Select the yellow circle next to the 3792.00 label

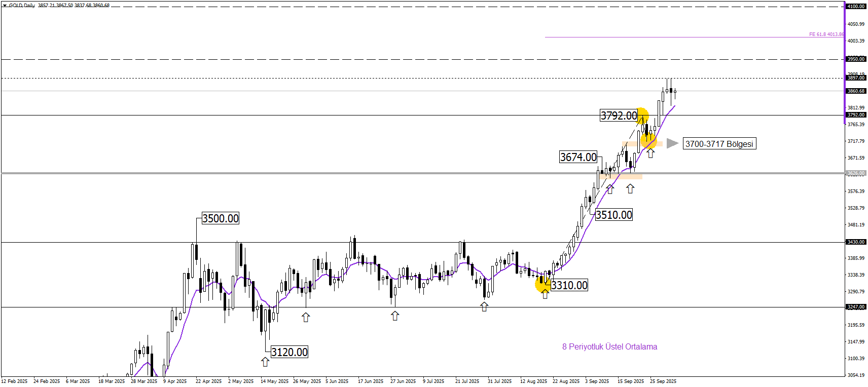(x=642, y=115)
